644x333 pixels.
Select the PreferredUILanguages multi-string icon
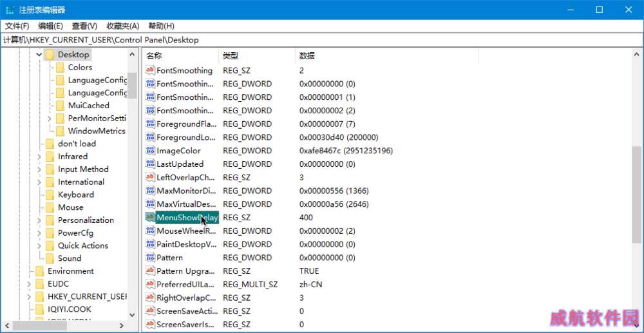(150, 285)
